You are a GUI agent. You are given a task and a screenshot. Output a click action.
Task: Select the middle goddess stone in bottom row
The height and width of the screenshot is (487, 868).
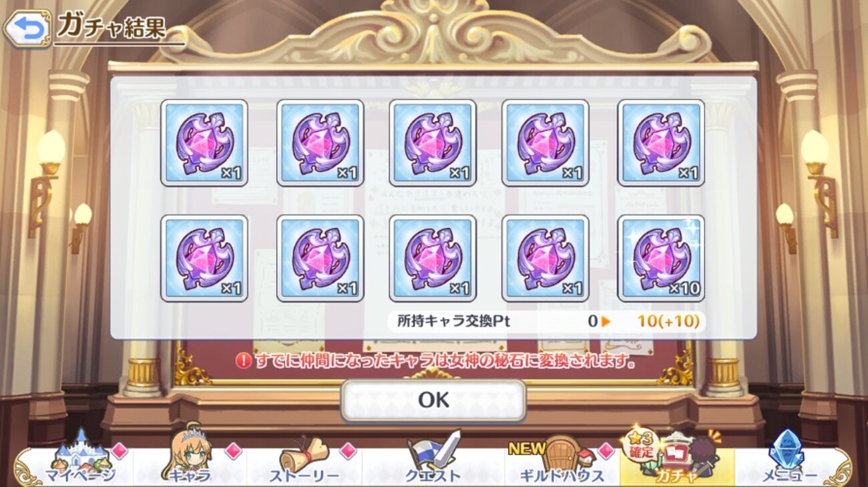click(x=433, y=259)
